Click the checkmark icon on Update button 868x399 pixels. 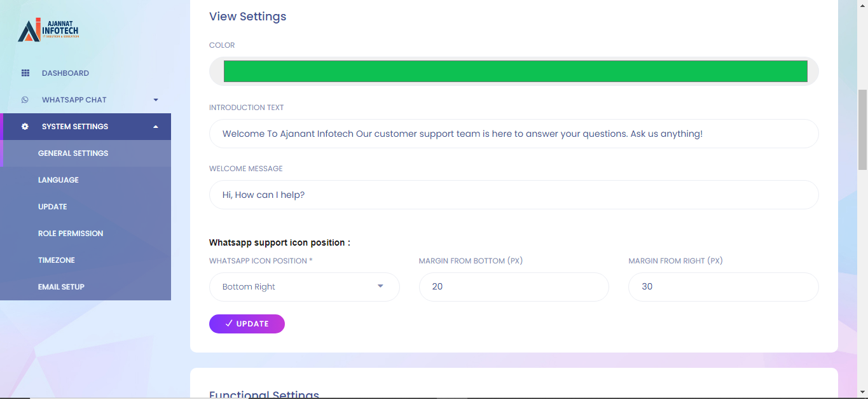[229, 324]
